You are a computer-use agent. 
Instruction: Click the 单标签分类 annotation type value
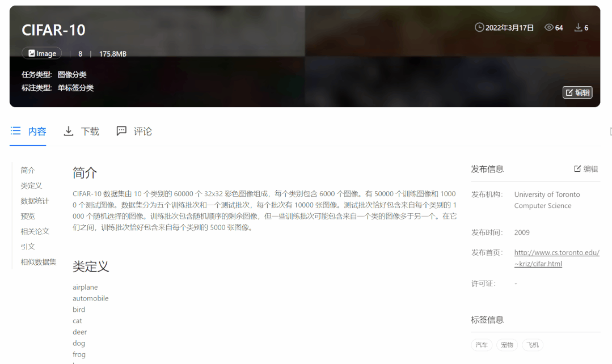(75, 88)
